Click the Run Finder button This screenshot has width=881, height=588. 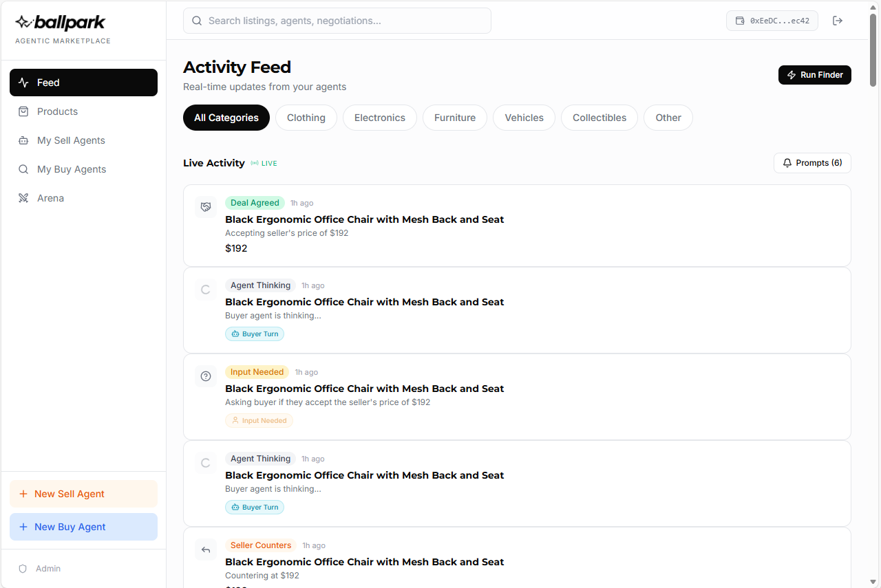pyautogui.click(x=815, y=75)
